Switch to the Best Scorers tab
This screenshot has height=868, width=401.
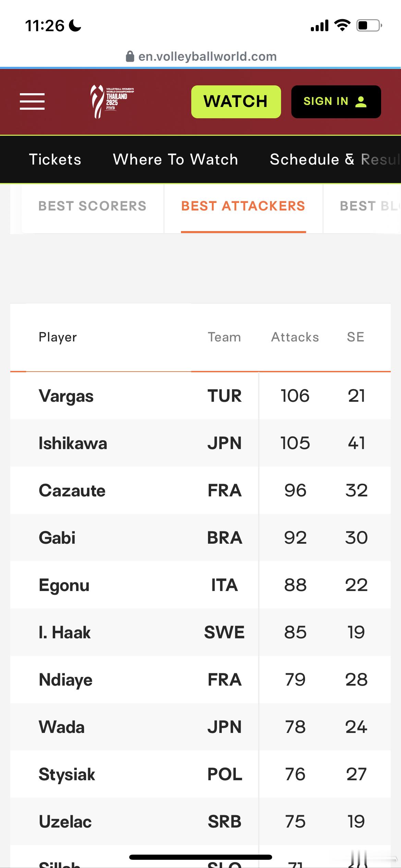point(93,206)
